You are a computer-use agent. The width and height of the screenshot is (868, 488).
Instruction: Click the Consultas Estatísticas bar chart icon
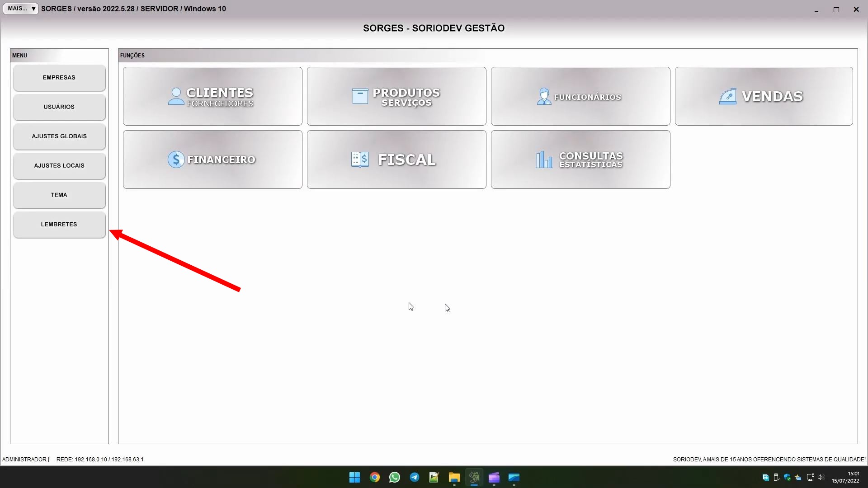click(544, 160)
